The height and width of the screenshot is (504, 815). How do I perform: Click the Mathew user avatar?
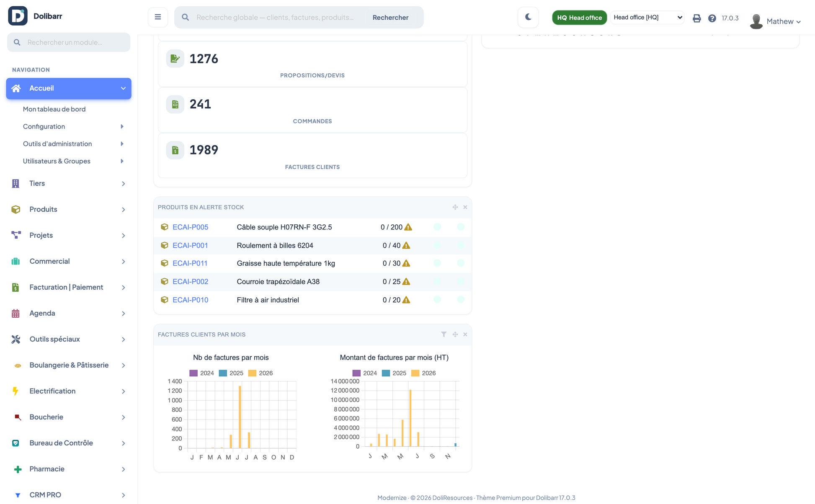click(x=756, y=21)
